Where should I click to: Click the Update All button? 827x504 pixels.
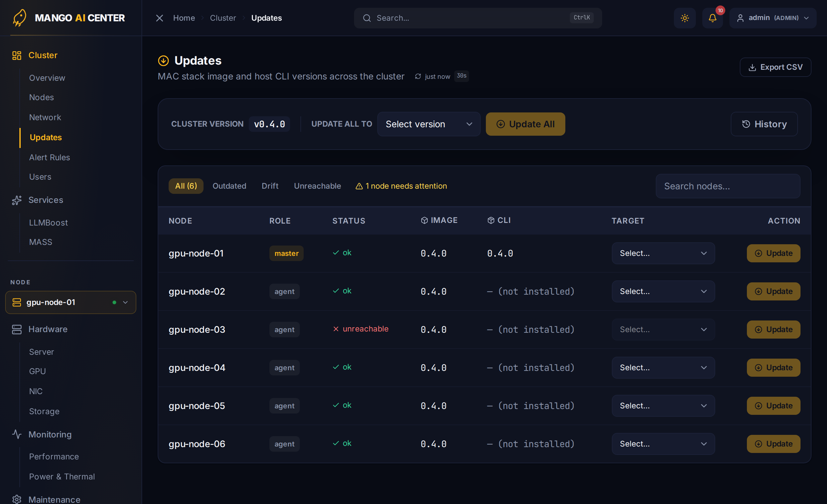[x=525, y=124]
